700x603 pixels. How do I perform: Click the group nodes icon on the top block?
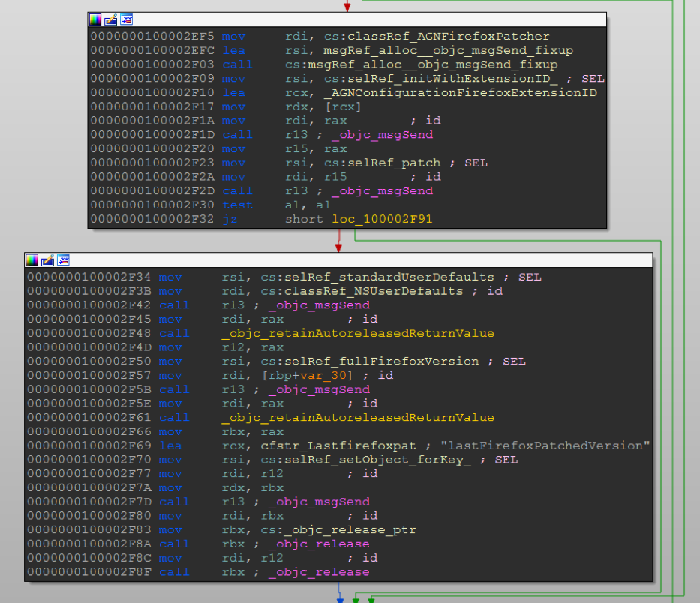coord(126,19)
